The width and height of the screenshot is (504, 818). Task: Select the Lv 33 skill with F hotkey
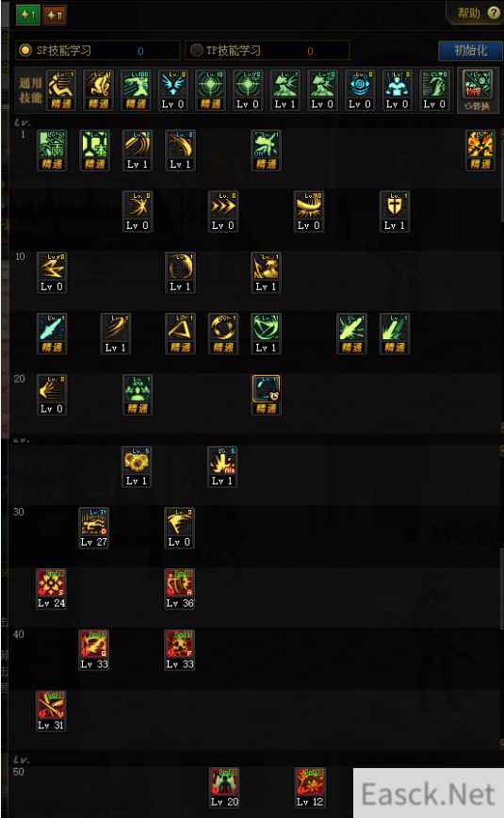pyautogui.click(x=180, y=650)
